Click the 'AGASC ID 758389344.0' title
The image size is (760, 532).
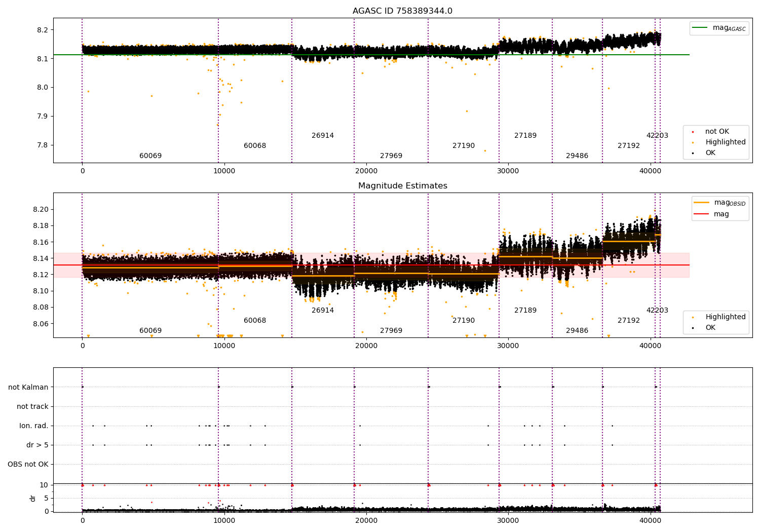coord(402,11)
